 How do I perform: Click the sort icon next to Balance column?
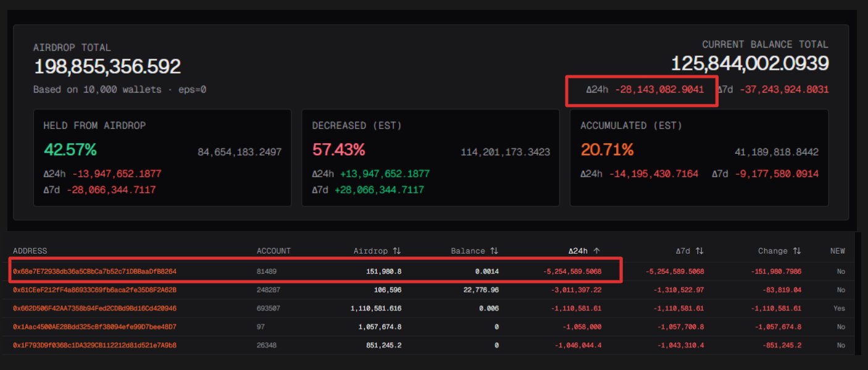point(494,251)
